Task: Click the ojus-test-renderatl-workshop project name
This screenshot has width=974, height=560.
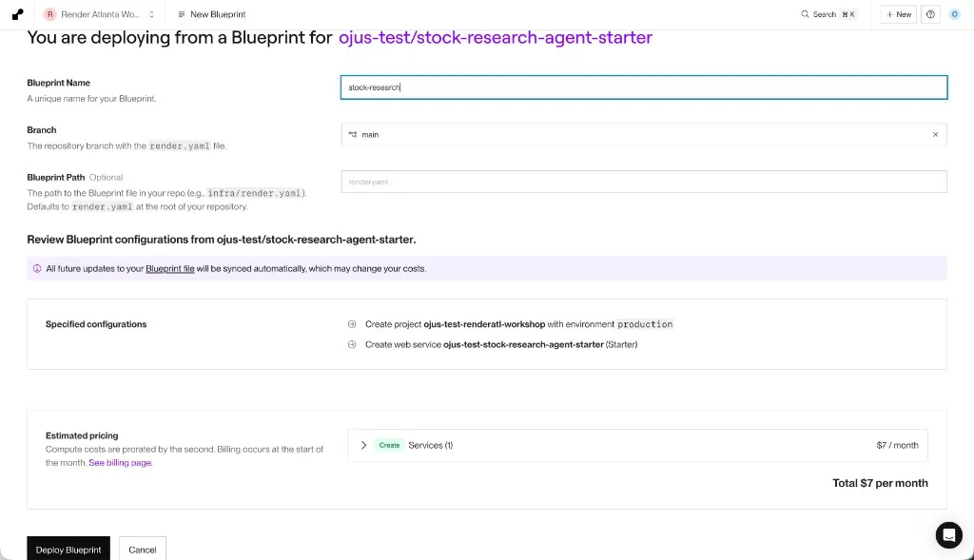Action: click(484, 324)
